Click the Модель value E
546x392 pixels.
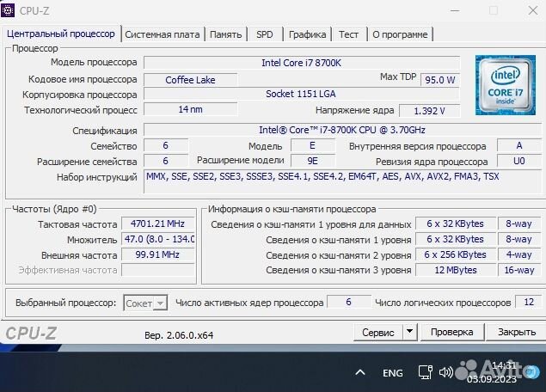tap(313, 145)
